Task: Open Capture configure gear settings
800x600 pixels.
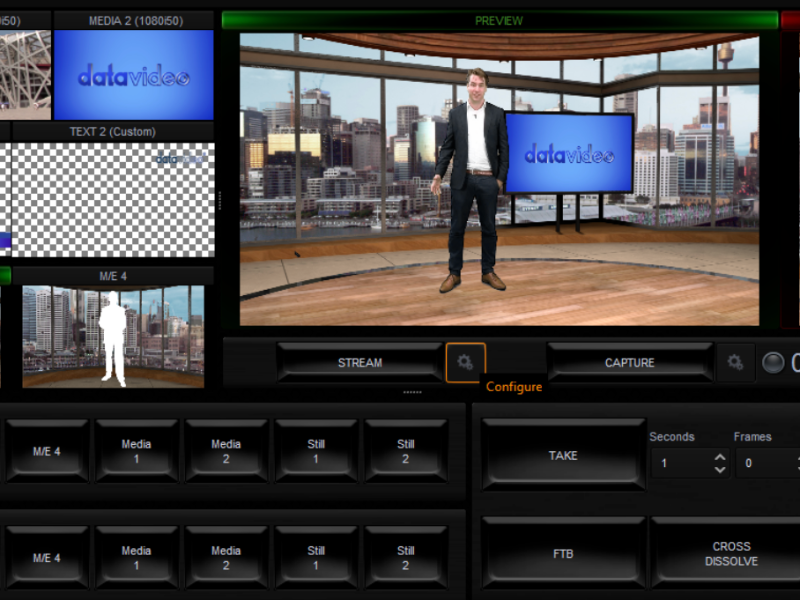Action: pyautogui.click(x=735, y=363)
